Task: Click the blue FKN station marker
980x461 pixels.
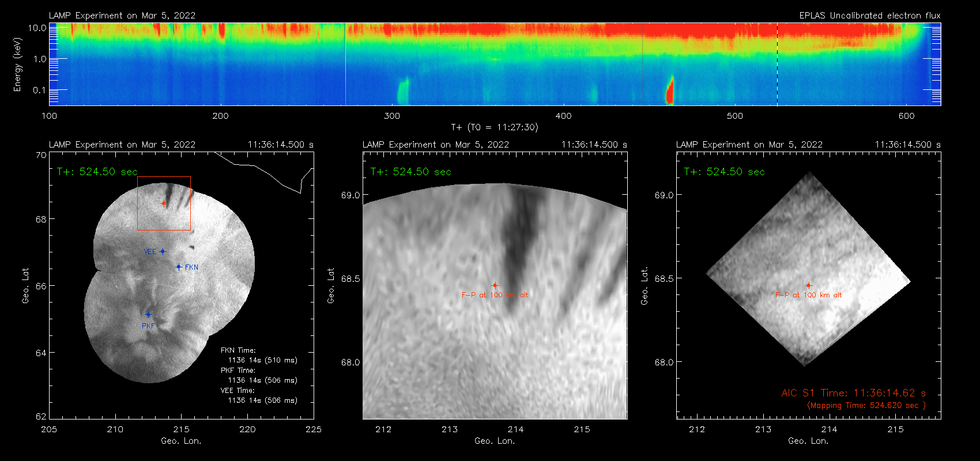Action: [179, 267]
